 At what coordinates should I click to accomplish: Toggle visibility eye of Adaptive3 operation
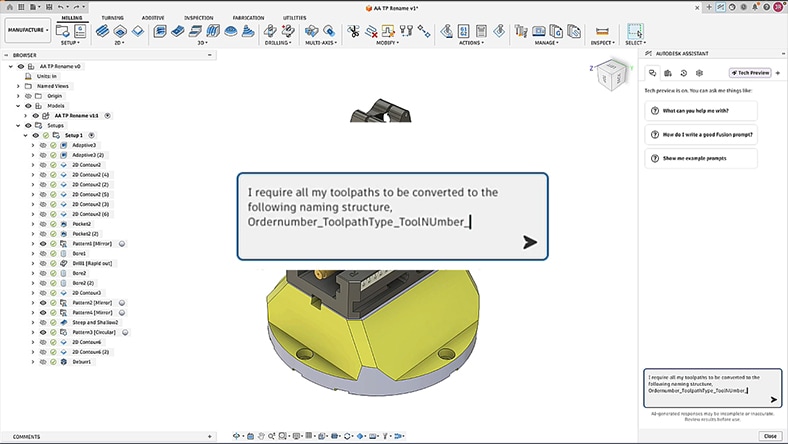(x=43, y=145)
